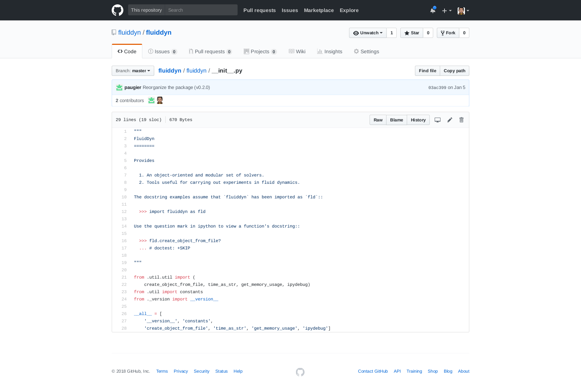
Task: Open the plus create-new menu
Action: click(447, 11)
